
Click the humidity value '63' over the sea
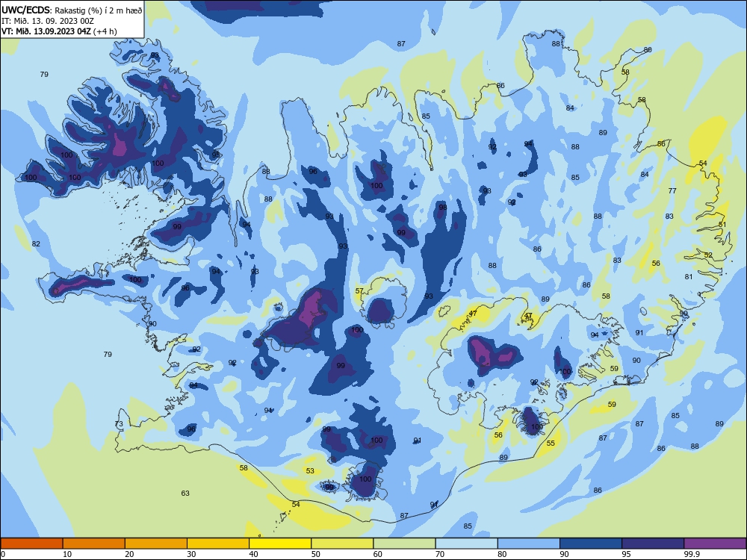coord(185,493)
